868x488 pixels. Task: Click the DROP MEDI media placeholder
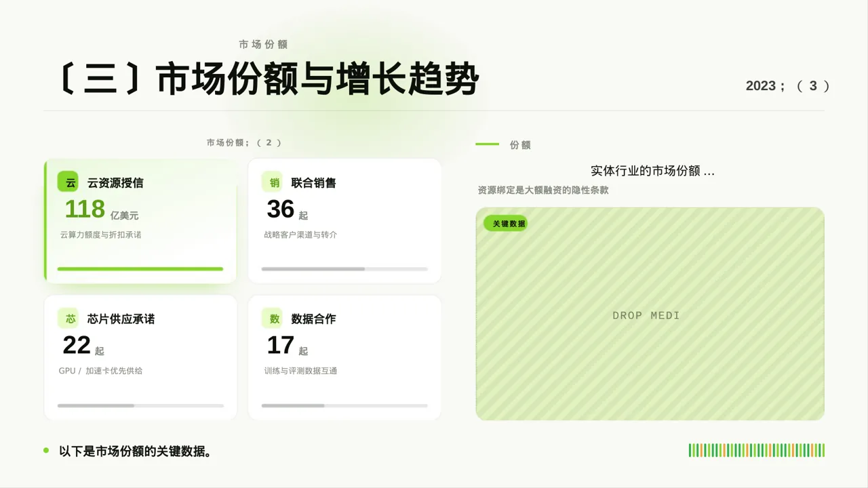650,314
